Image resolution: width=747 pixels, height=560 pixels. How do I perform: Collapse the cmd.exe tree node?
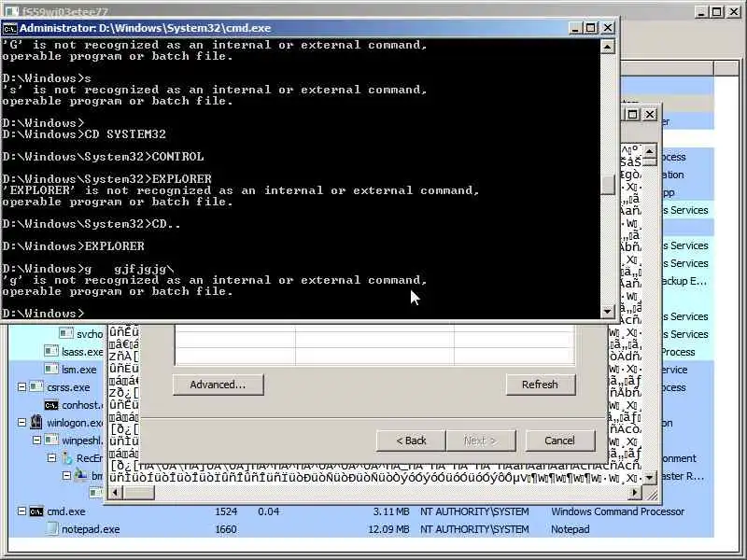21,511
